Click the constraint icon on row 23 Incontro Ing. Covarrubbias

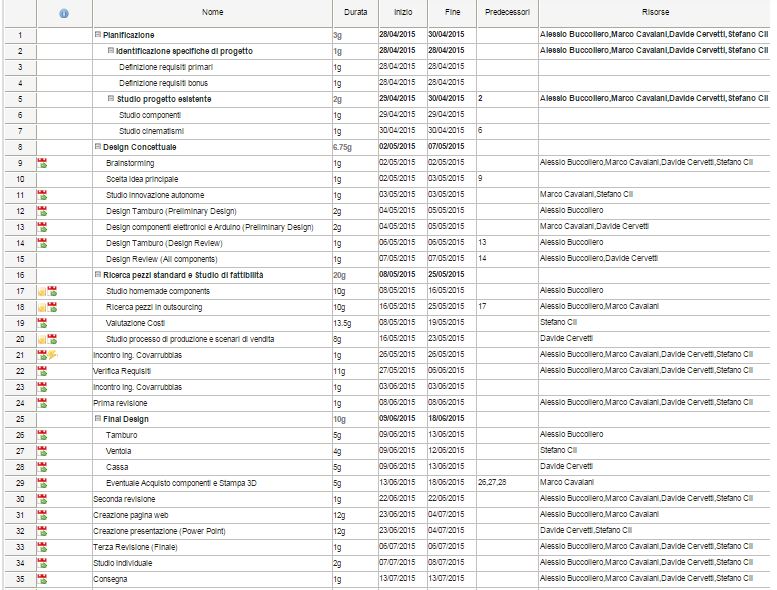click(x=42, y=387)
